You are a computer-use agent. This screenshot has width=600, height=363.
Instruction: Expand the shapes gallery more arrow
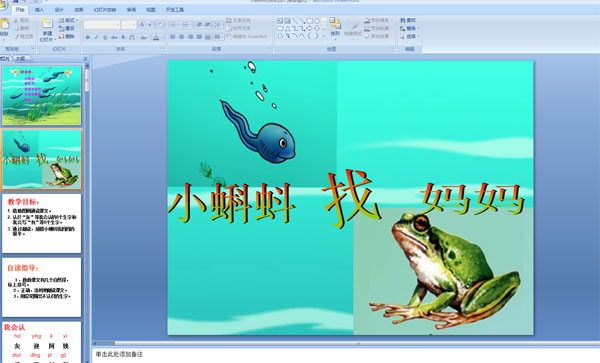pyautogui.click(x=324, y=36)
